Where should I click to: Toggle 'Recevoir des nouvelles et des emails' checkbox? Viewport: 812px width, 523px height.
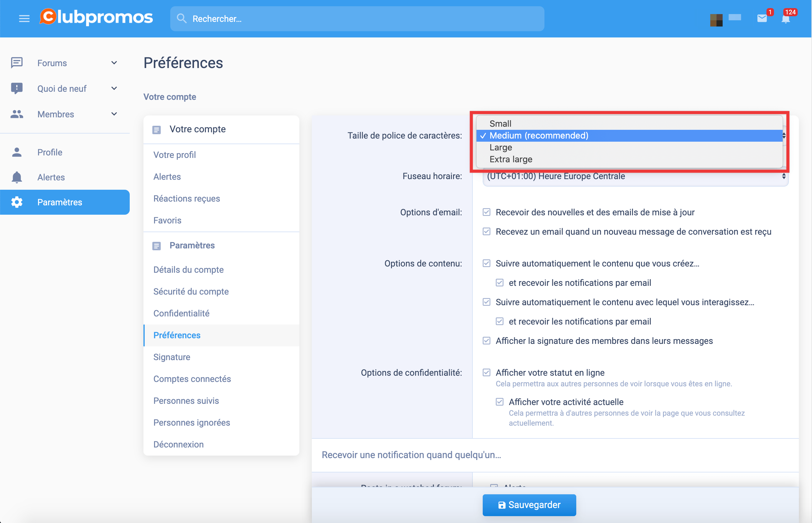[x=486, y=212]
